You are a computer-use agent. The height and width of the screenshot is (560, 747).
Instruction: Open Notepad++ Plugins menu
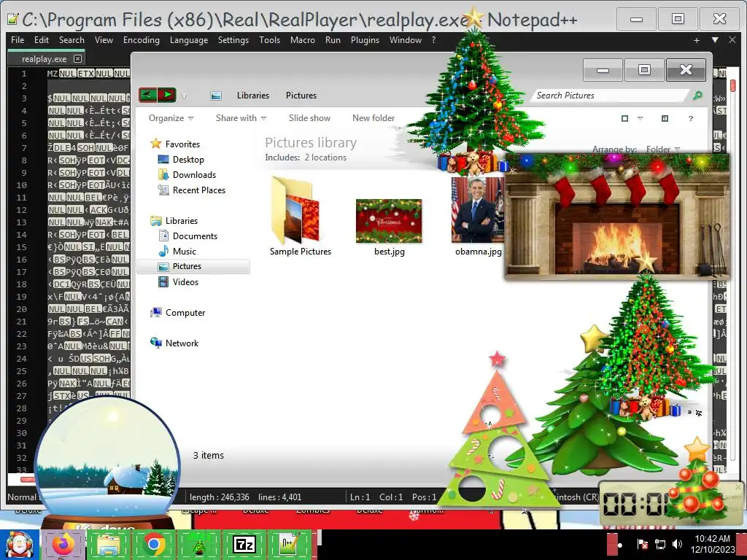[x=365, y=40]
